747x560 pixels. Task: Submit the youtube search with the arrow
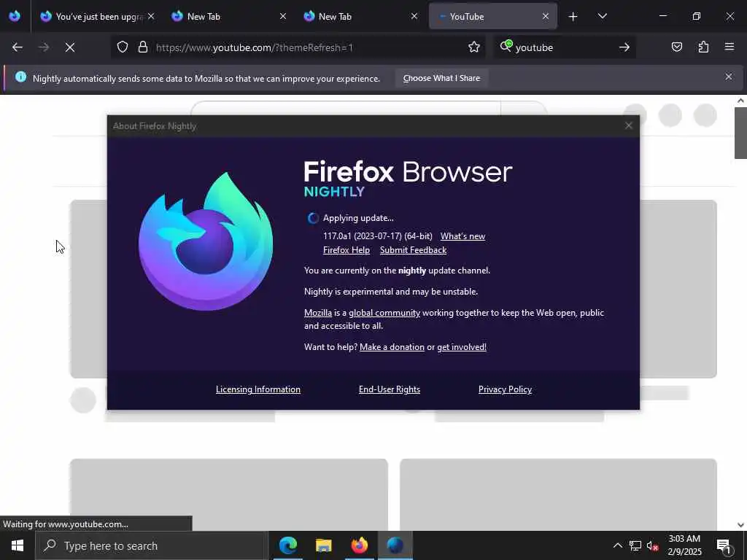click(624, 47)
